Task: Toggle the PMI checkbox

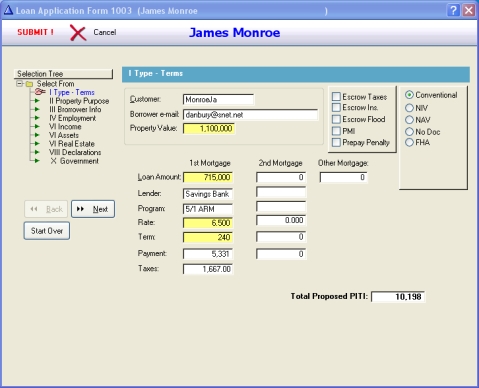Action: [336, 131]
